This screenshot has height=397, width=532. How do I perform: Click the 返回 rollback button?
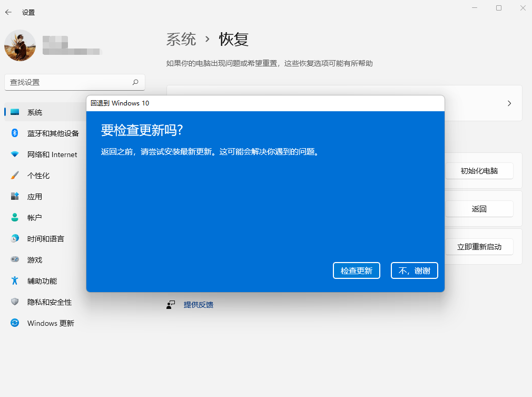[x=479, y=209]
